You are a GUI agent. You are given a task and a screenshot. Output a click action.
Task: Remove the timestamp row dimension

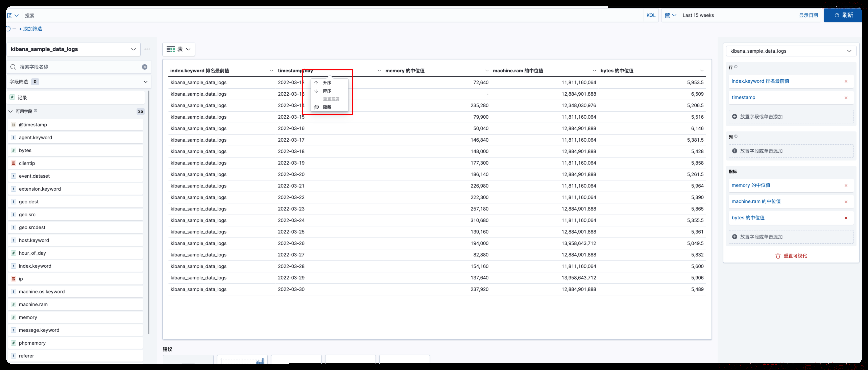click(846, 98)
